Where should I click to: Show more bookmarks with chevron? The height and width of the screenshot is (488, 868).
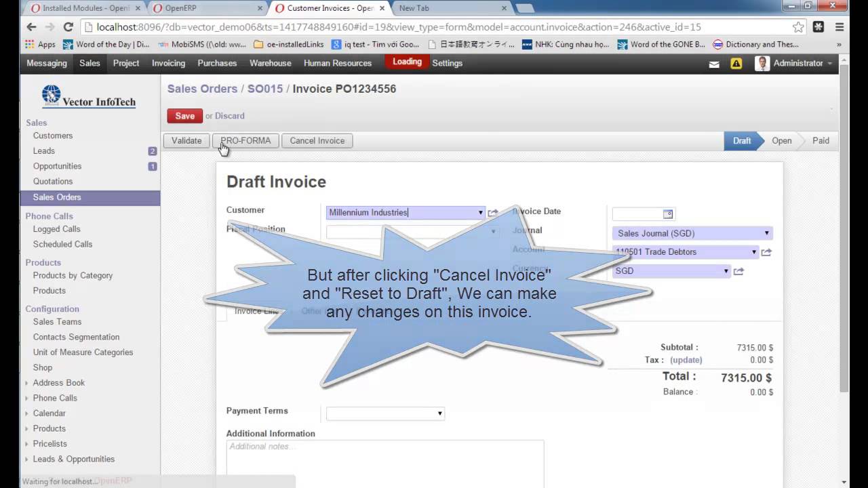tap(839, 45)
